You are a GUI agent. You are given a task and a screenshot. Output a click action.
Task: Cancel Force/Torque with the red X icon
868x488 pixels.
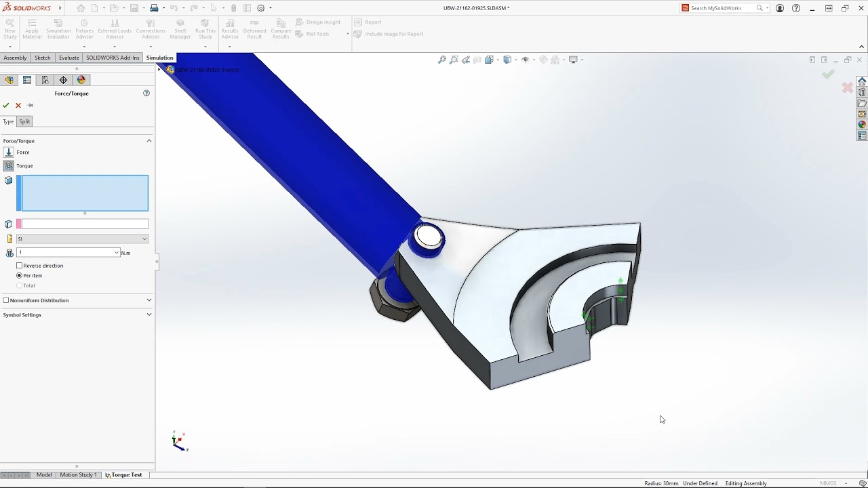click(18, 105)
